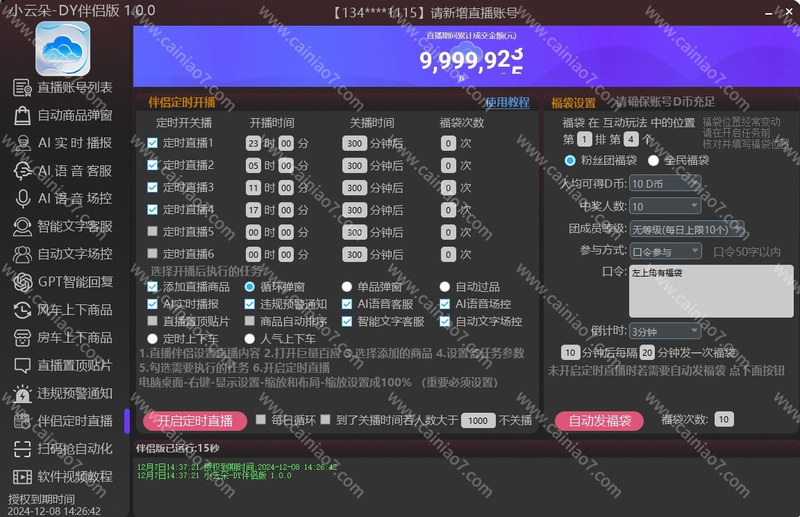Select 软件视频教程 menu label
The image size is (800, 517).
(74, 477)
